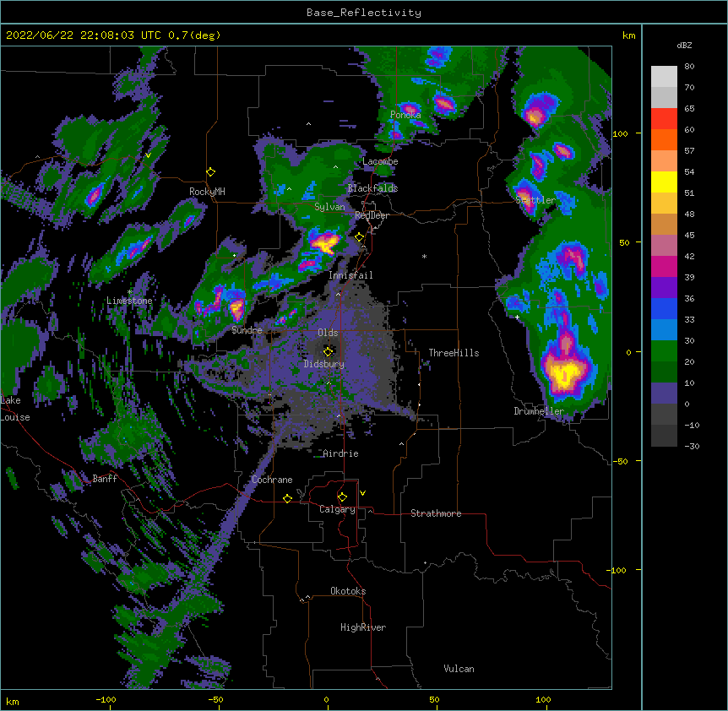Click the RockyMH label
Image resolution: width=728 pixels, height=711 pixels.
(207, 192)
